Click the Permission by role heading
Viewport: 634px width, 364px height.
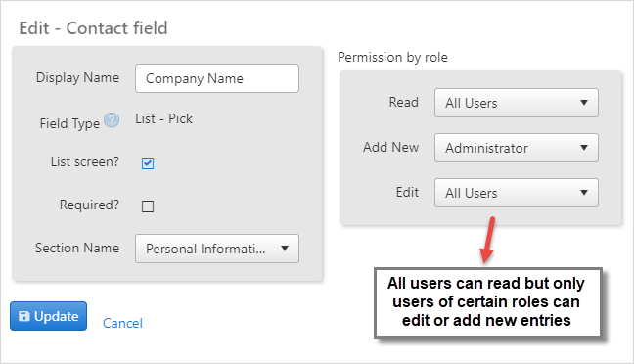[392, 58]
